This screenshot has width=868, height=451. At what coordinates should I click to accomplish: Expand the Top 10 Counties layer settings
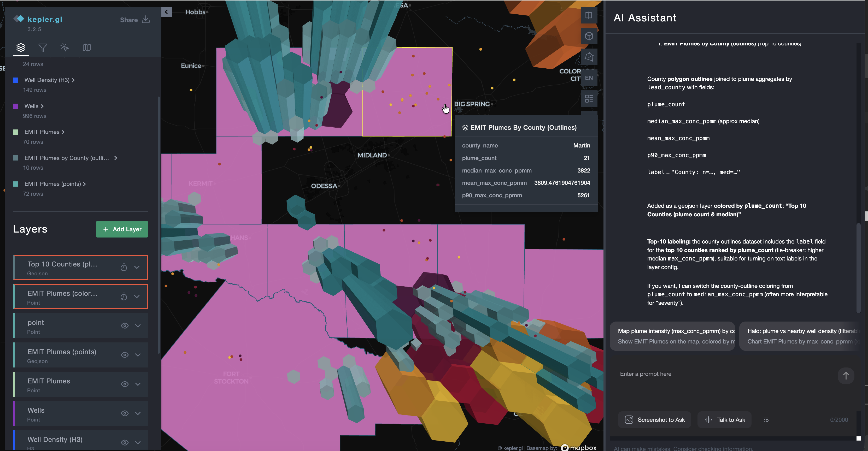click(x=137, y=268)
